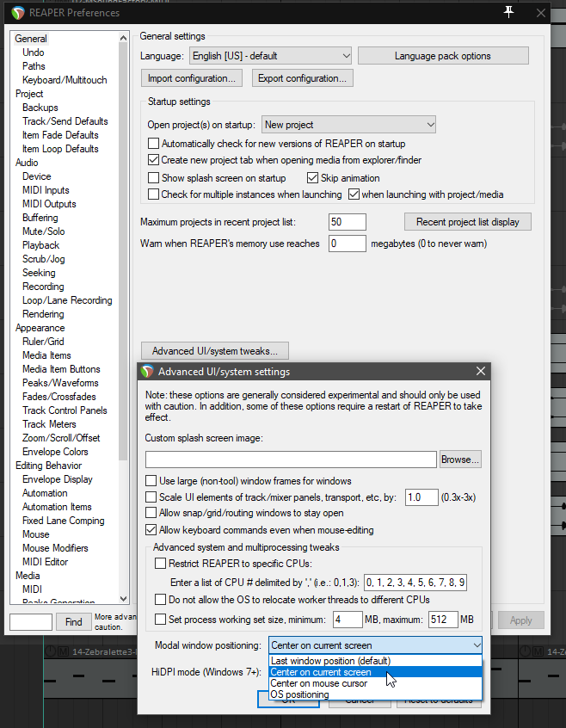Screen dimensions: 566x728
Task: Click scroll-down arrow of preferences category list
Action: (x=123, y=598)
